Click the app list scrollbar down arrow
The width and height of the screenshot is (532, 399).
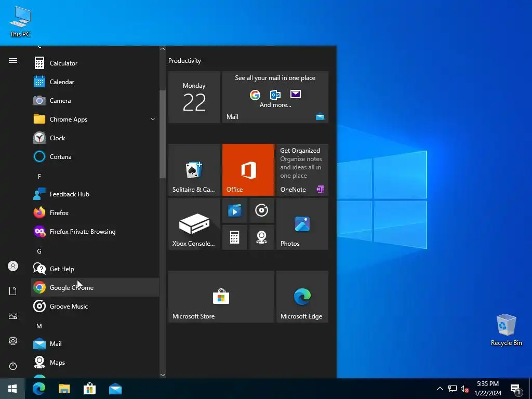pyautogui.click(x=163, y=375)
